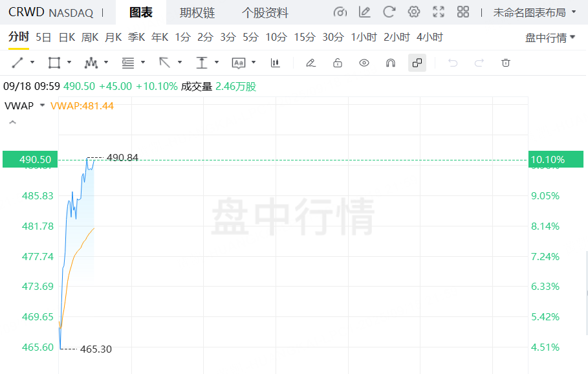This screenshot has height=374, width=588.
Task: Click the 10.10% change tag on right axis
Action: [556, 159]
